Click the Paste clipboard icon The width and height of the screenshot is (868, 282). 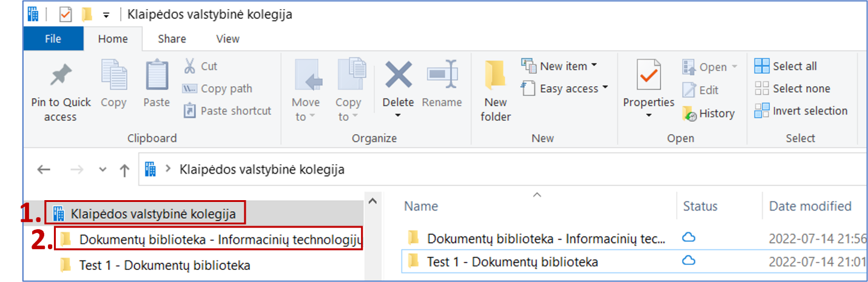pyautogui.click(x=156, y=76)
